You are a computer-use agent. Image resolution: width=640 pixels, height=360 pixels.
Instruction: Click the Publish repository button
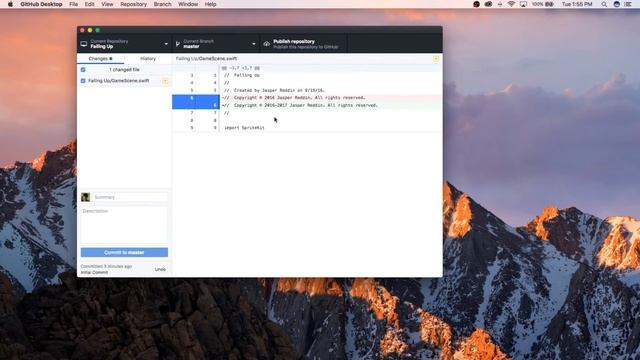304,44
